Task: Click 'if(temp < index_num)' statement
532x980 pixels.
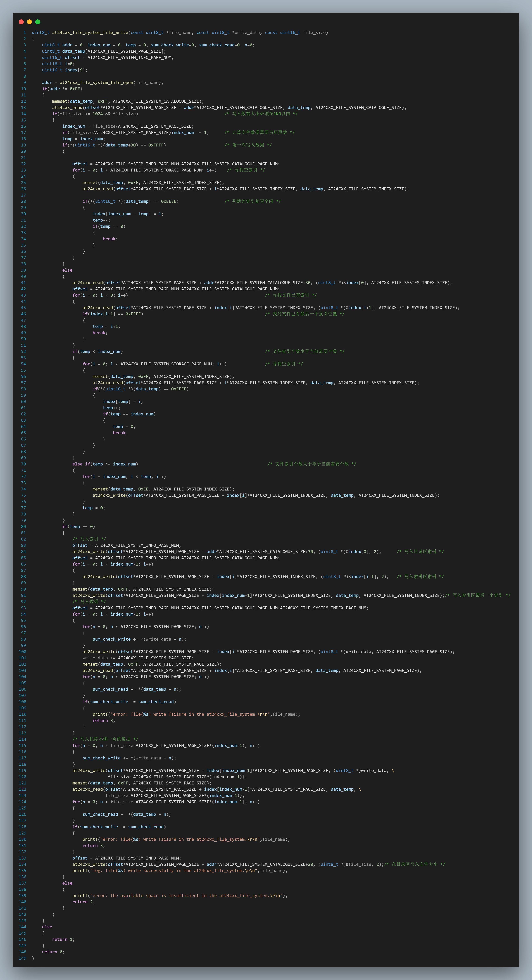Action: [x=98, y=352]
